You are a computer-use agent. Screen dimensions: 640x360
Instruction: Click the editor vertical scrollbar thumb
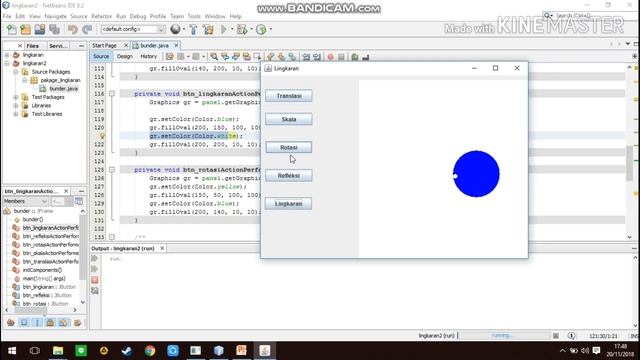coord(629,163)
